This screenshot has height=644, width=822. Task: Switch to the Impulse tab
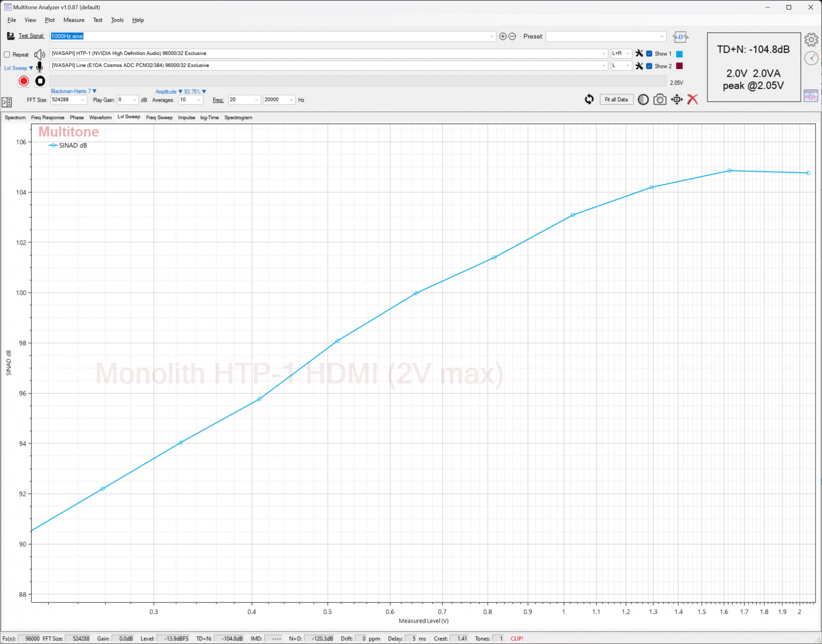[186, 117]
